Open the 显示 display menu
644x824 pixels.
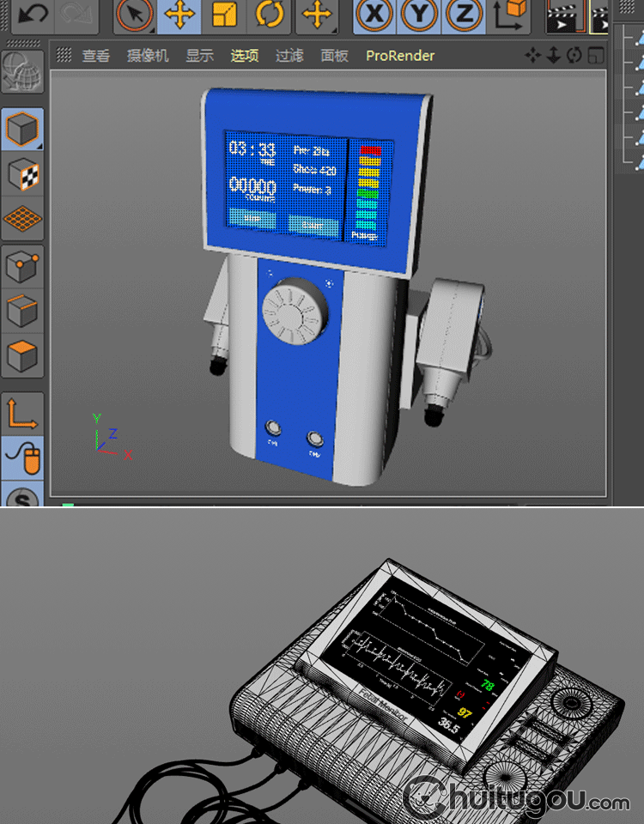pos(200,56)
